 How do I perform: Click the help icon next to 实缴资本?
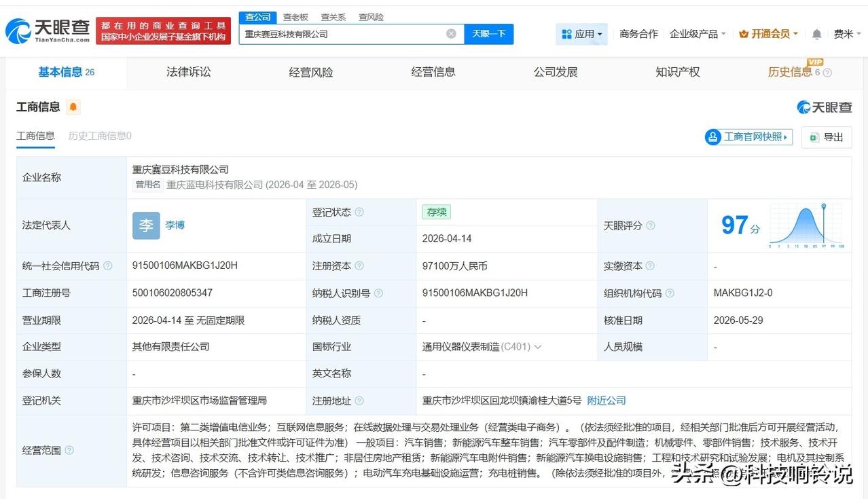(x=649, y=266)
